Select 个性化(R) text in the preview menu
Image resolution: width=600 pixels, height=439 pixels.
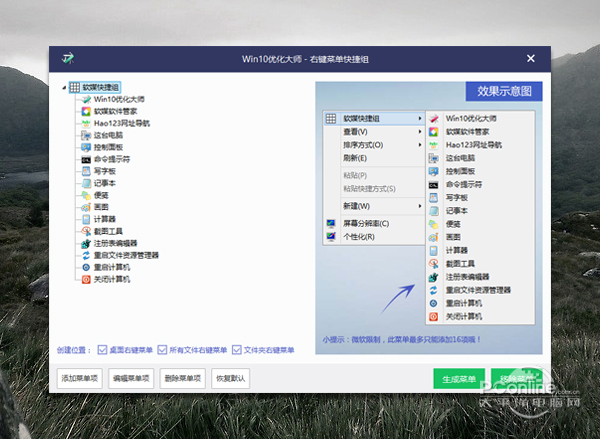359,237
